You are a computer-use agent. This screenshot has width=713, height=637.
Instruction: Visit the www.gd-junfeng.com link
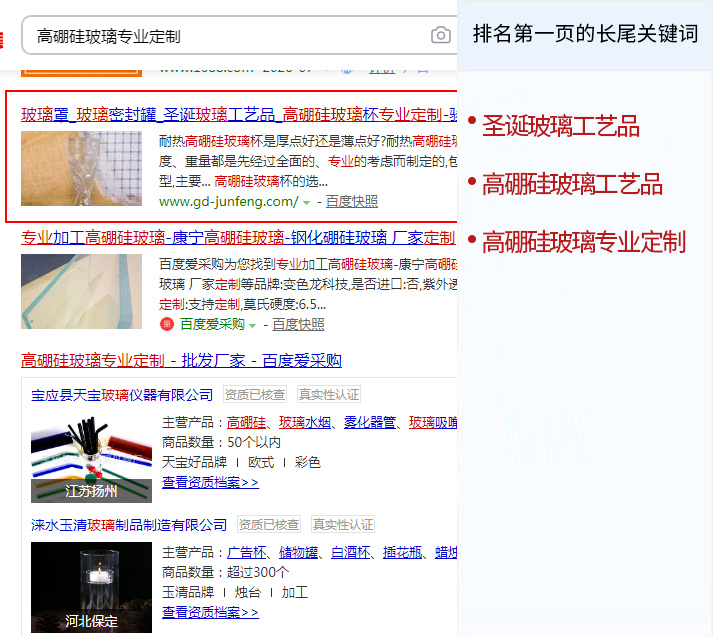pos(228,201)
